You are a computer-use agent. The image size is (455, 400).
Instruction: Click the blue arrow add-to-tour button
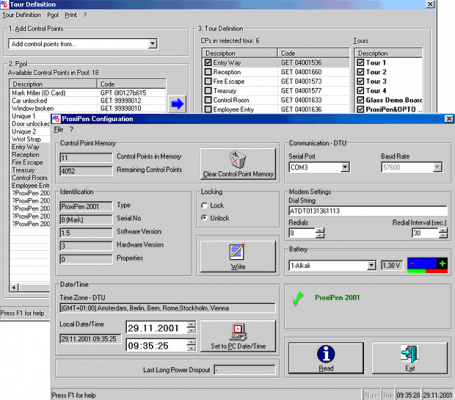(x=177, y=104)
